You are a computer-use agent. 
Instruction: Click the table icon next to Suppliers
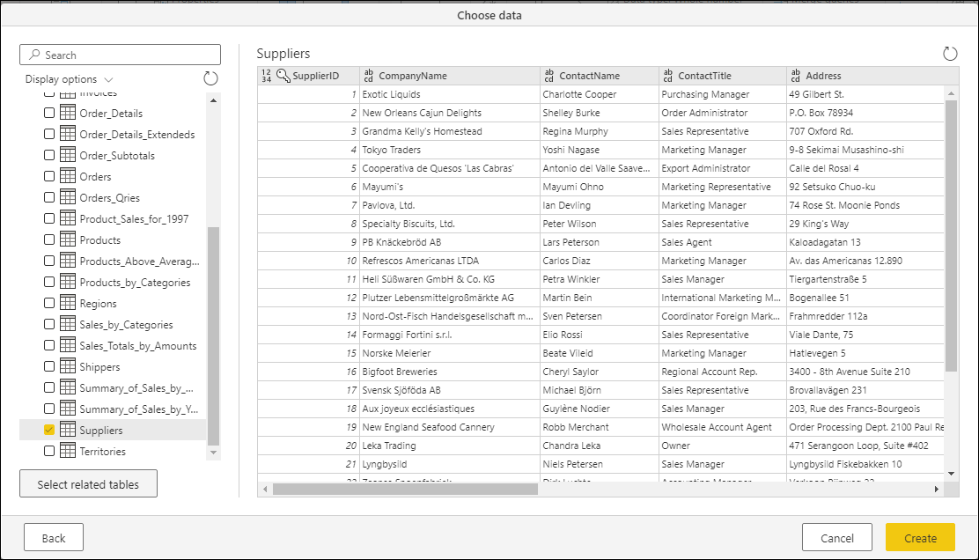click(x=68, y=430)
